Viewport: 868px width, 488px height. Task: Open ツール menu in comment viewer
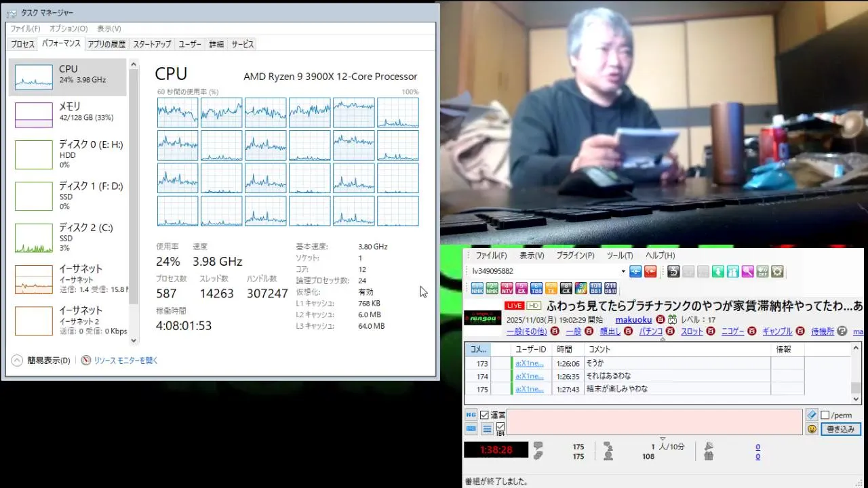point(620,256)
